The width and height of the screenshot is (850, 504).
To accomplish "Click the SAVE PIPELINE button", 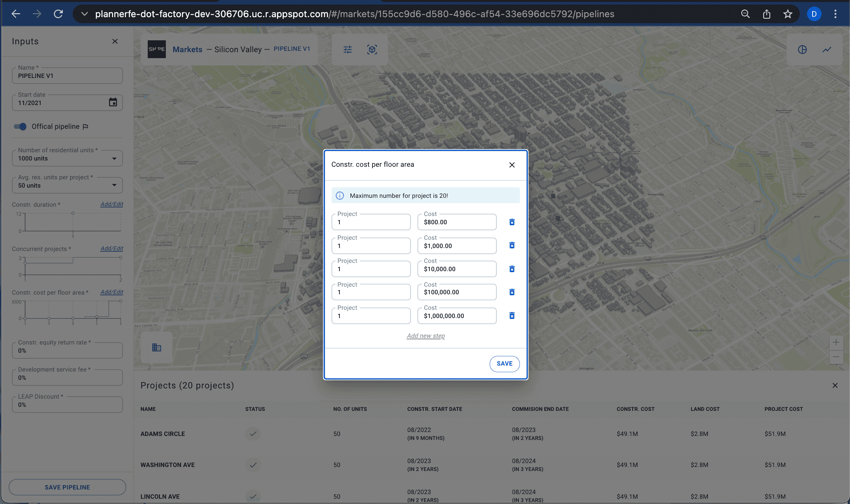I will coord(67,487).
